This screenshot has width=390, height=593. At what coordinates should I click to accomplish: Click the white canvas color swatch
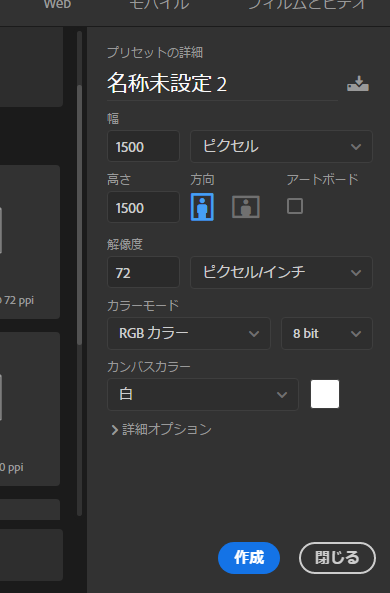coord(325,394)
